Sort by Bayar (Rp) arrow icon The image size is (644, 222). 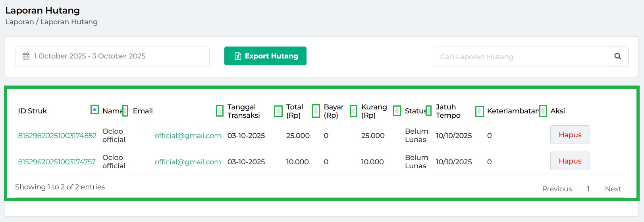pyautogui.click(x=353, y=111)
